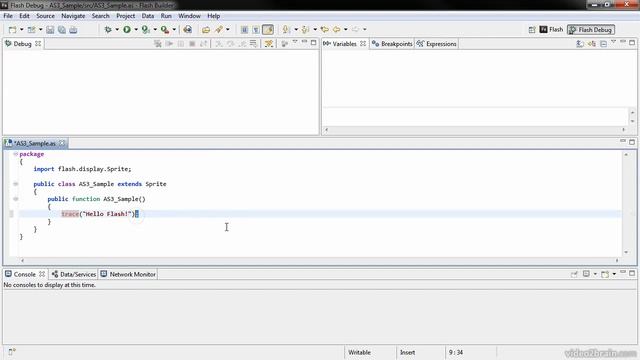Open the Run menu
Viewport: 640px width, 360px height.
166,16
